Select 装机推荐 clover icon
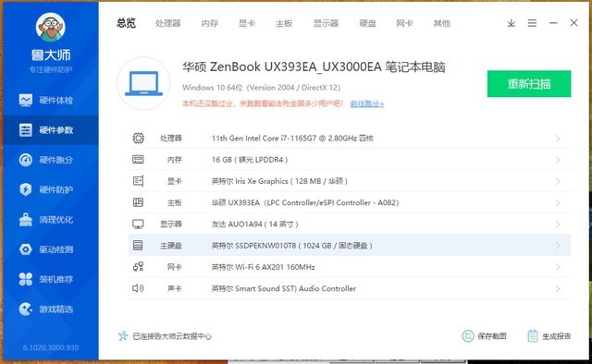 [26, 279]
